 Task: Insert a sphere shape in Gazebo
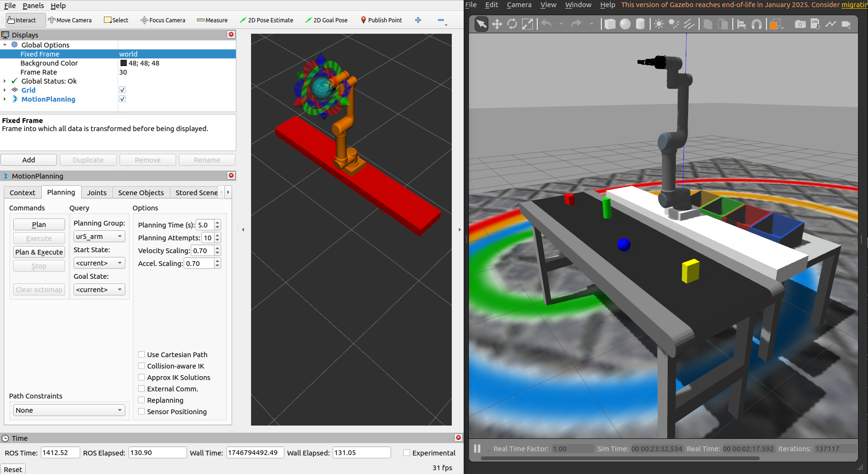coord(625,24)
